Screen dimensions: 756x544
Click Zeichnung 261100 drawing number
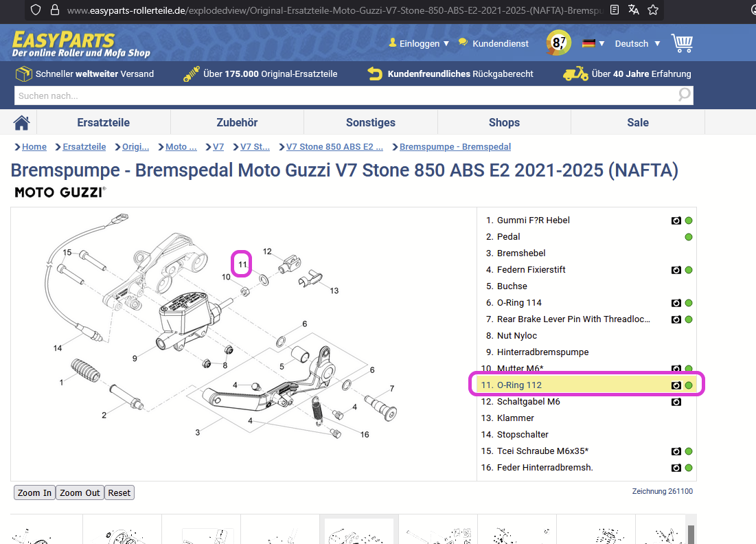pyautogui.click(x=663, y=491)
